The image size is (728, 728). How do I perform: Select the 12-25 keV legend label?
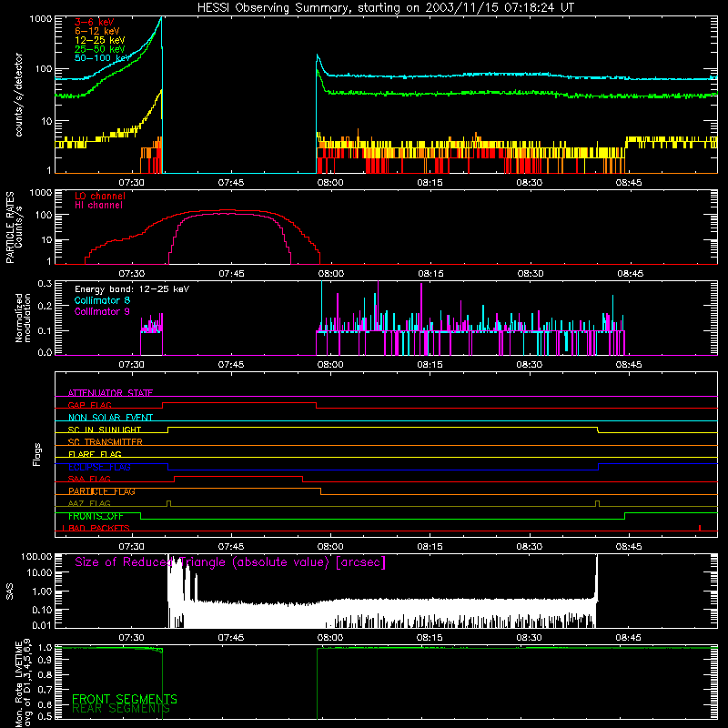(100, 40)
